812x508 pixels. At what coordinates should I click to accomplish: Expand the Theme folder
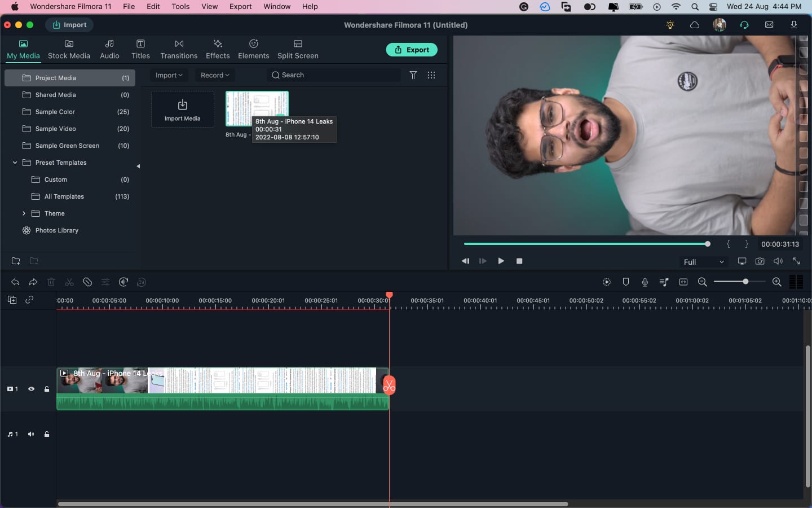(24, 213)
